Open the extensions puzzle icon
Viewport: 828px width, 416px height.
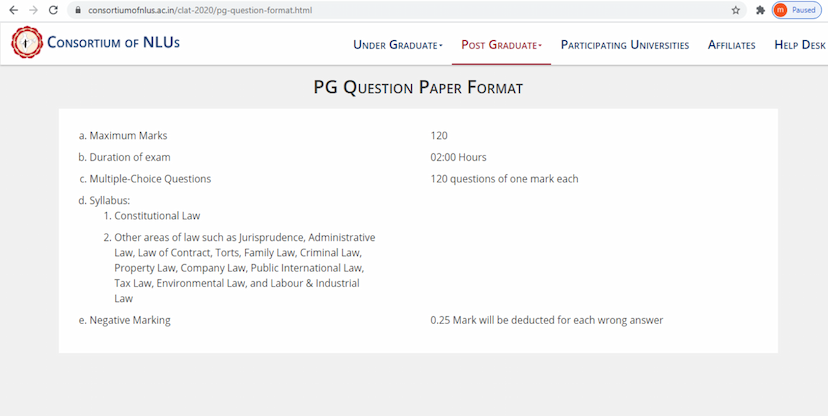click(x=760, y=10)
